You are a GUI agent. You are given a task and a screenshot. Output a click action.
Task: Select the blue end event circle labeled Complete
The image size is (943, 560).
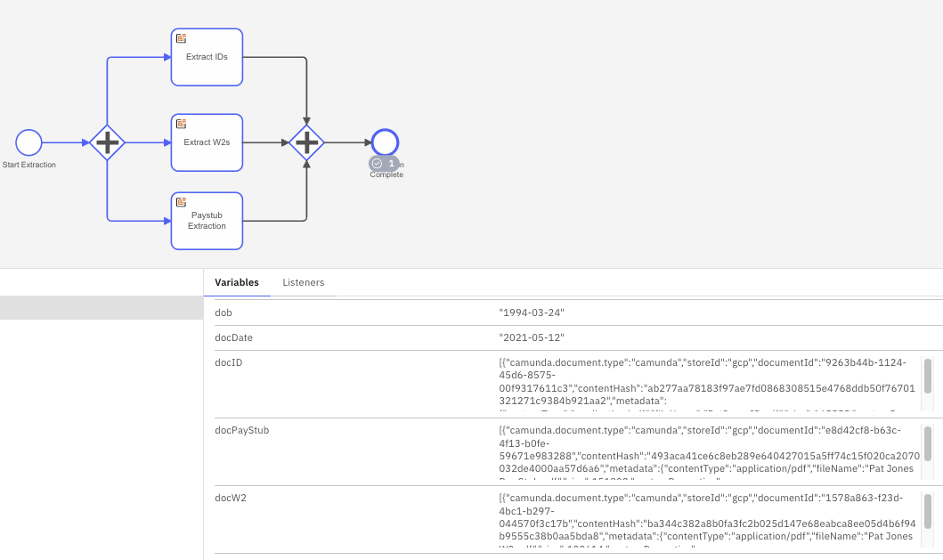(x=385, y=142)
